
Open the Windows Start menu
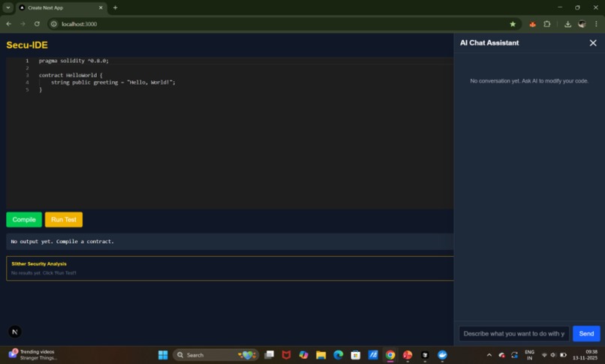(x=163, y=355)
